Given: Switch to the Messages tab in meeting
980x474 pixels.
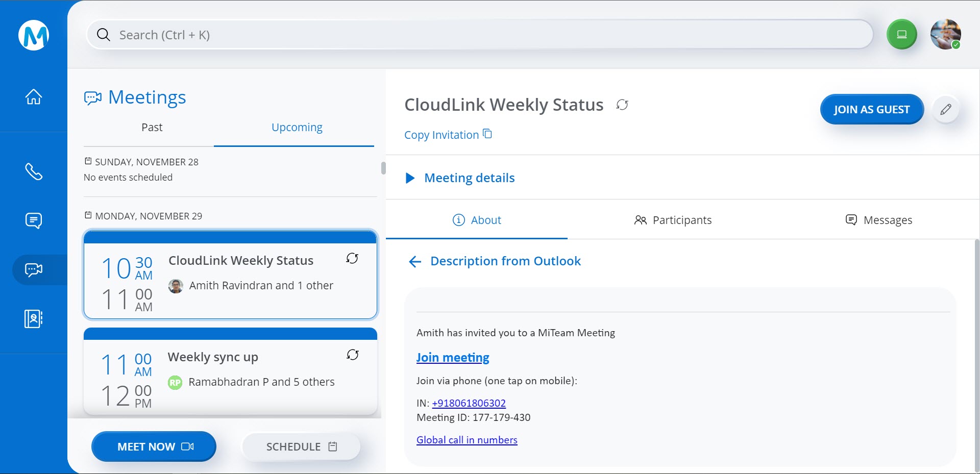Looking at the screenshot, I should (878, 220).
